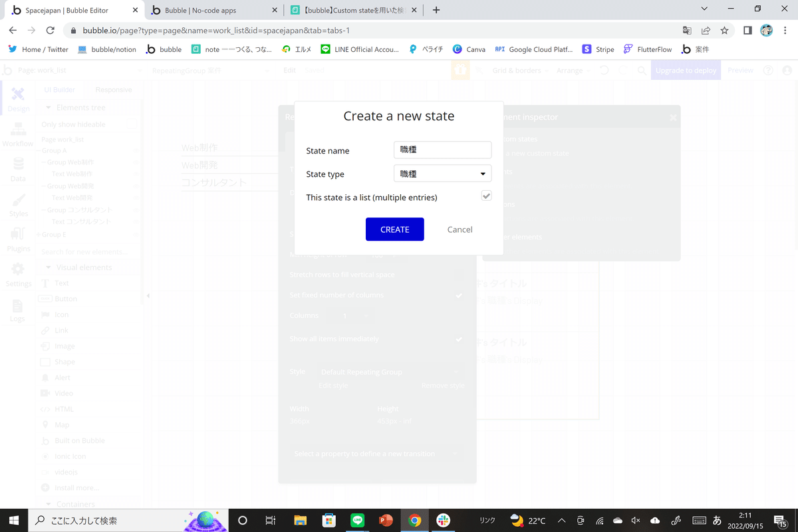Screen dimensions: 798x532
Task: Toggle visibility eye for Group E
Action: [x=136, y=235]
